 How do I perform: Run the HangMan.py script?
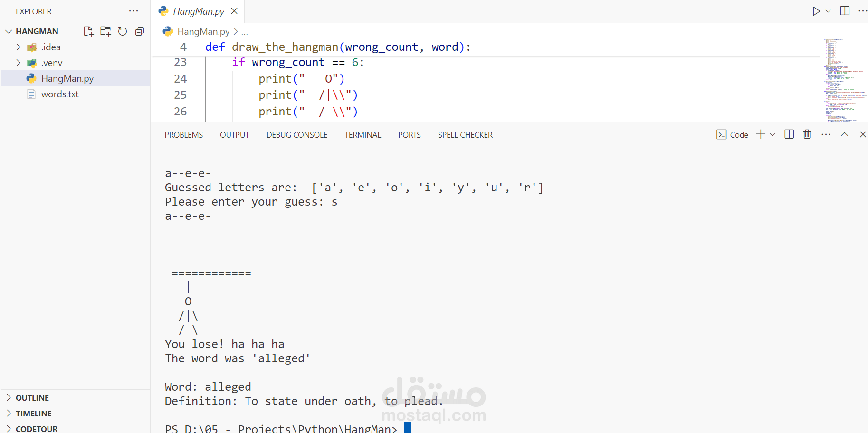[x=816, y=10]
